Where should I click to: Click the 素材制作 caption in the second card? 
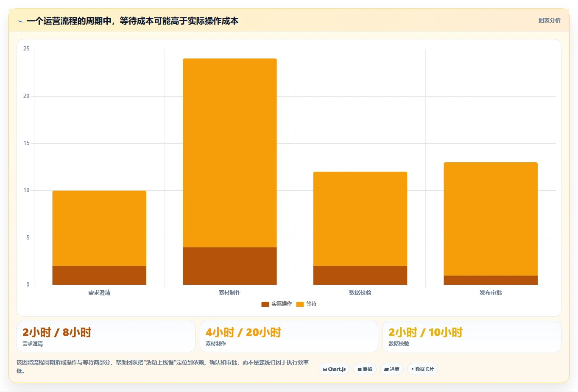[x=216, y=344]
